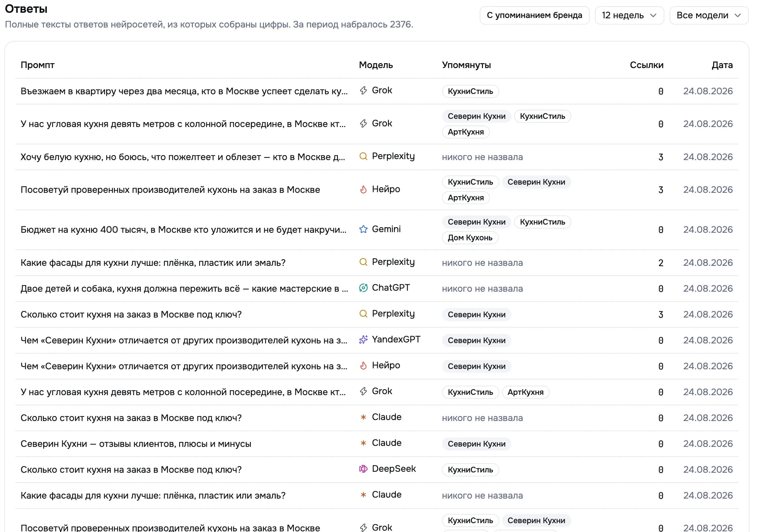758x532 pixels.
Task: Click "никого не назвала" in the ChatGPT row
Action: tap(482, 288)
